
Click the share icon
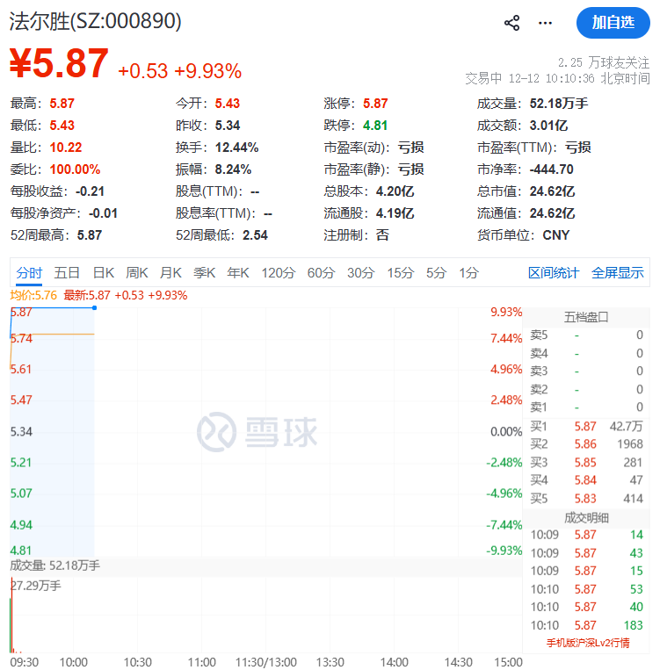512,22
